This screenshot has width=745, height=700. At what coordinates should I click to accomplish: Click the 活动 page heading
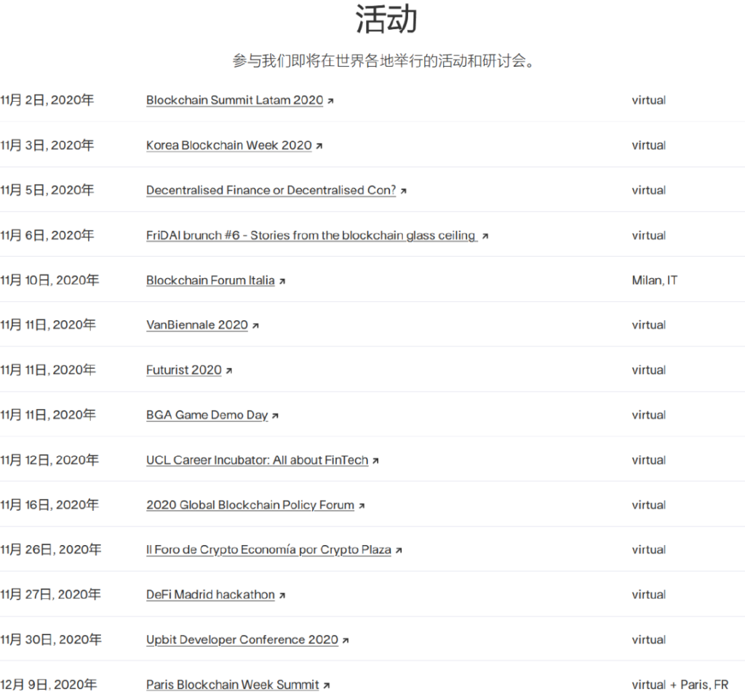(x=386, y=20)
